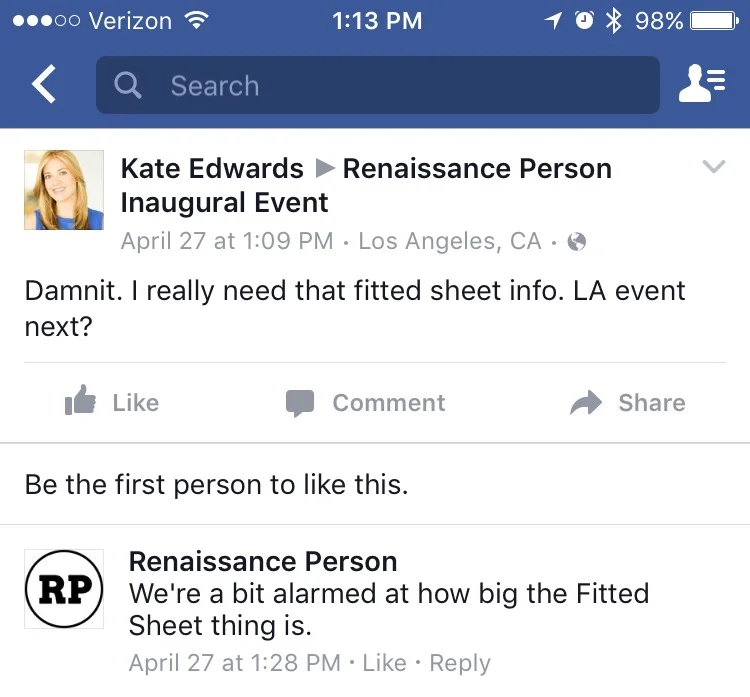
Task: Open the friends list icon
Action: pyautogui.click(x=702, y=84)
